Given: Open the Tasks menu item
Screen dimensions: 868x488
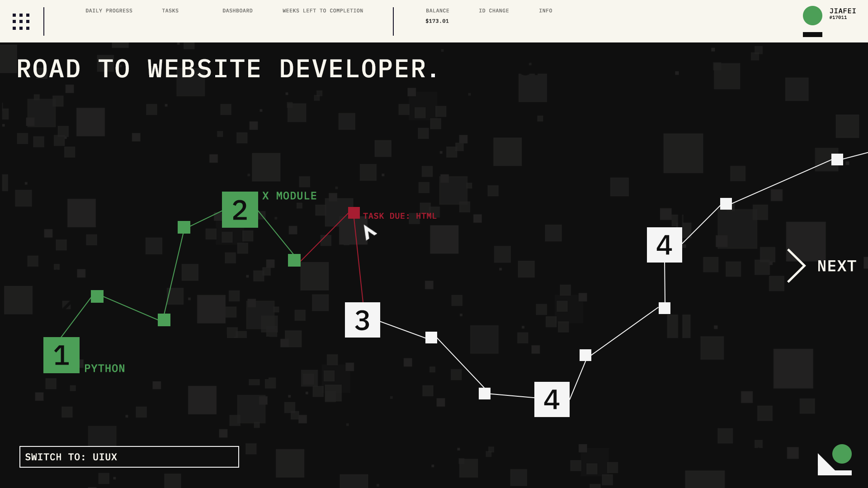Looking at the screenshot, I should [x=170, y=11].
